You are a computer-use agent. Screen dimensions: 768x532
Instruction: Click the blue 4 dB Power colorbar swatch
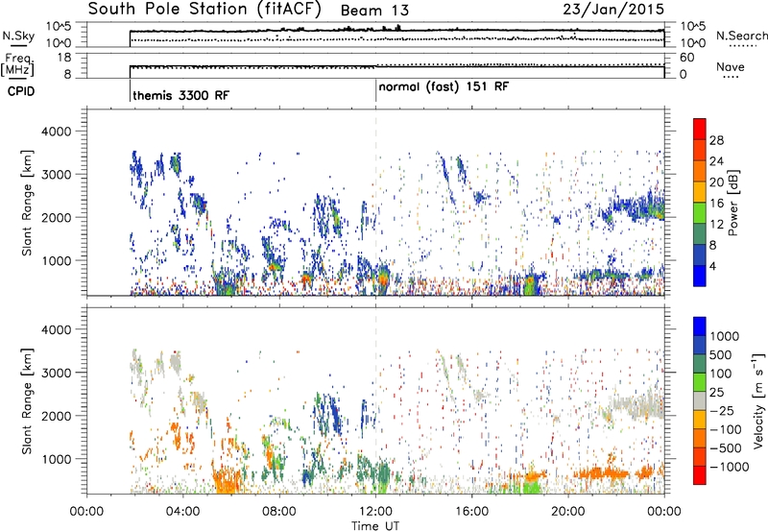[700, 276]
